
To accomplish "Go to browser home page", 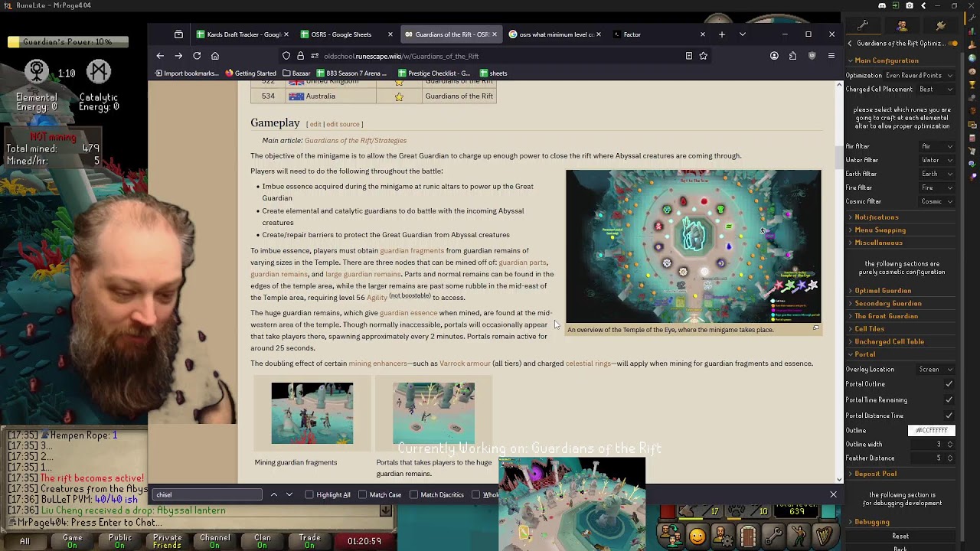I will 215,56.
